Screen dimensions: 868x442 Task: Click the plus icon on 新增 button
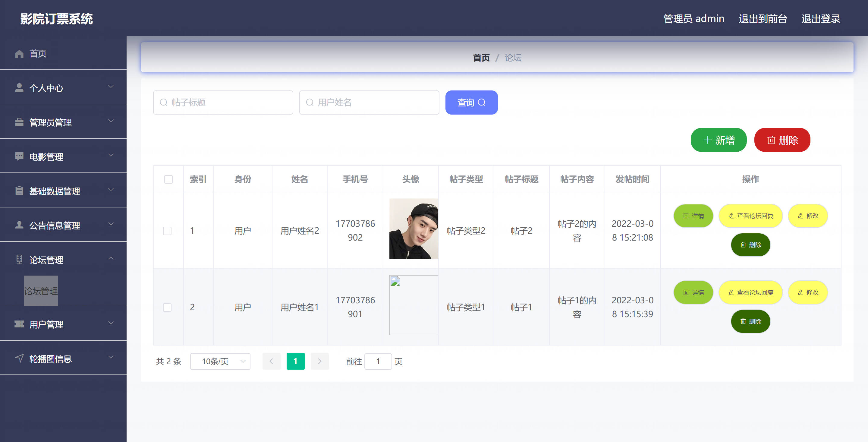708,140
